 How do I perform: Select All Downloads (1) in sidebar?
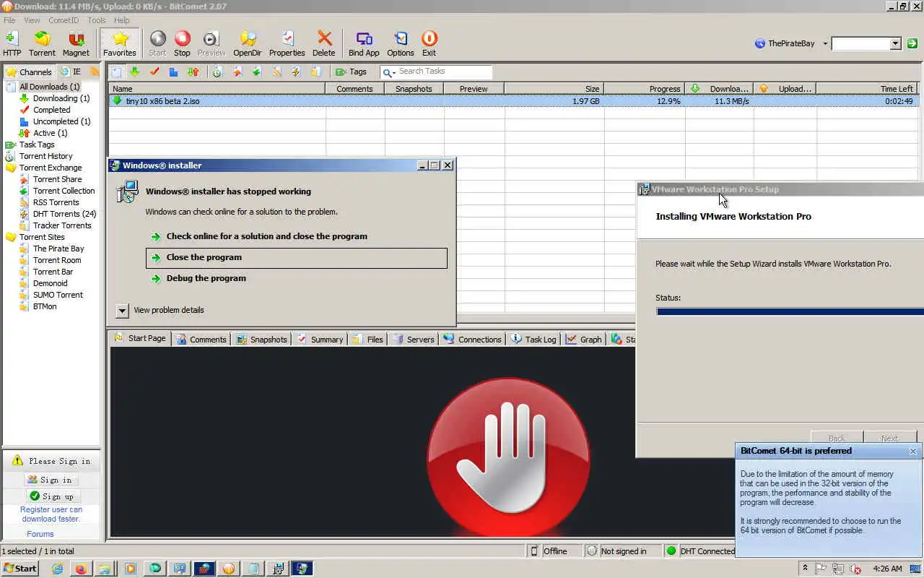coord(49,87)
